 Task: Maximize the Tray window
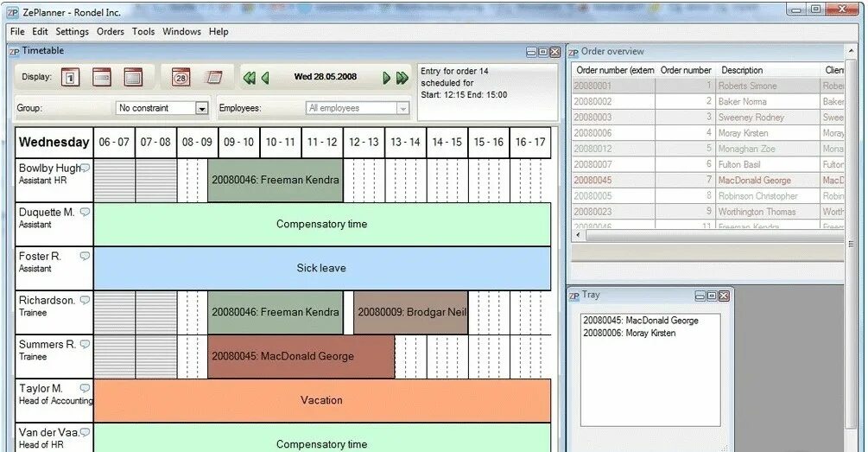click(x=712, y=296)
